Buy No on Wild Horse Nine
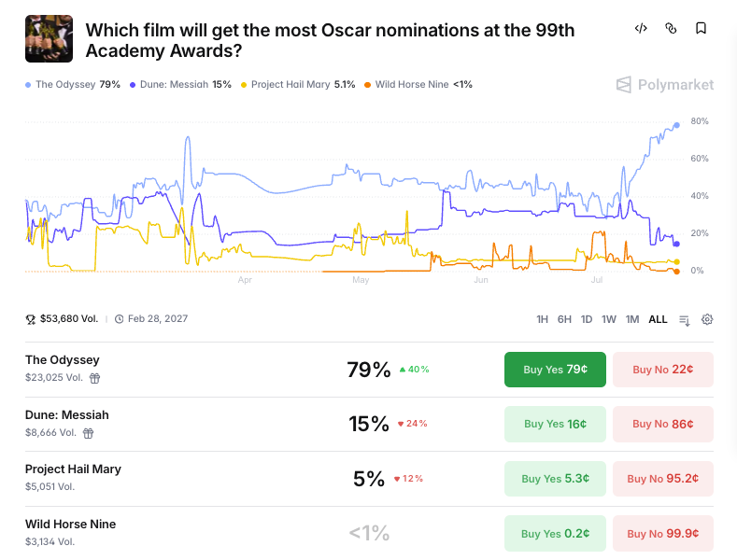 (662, 534)
